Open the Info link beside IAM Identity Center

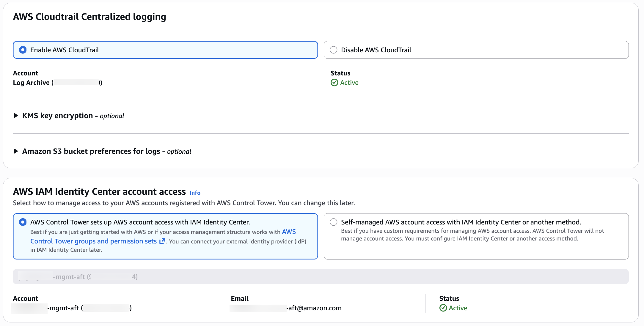click(x=195, y=193)
